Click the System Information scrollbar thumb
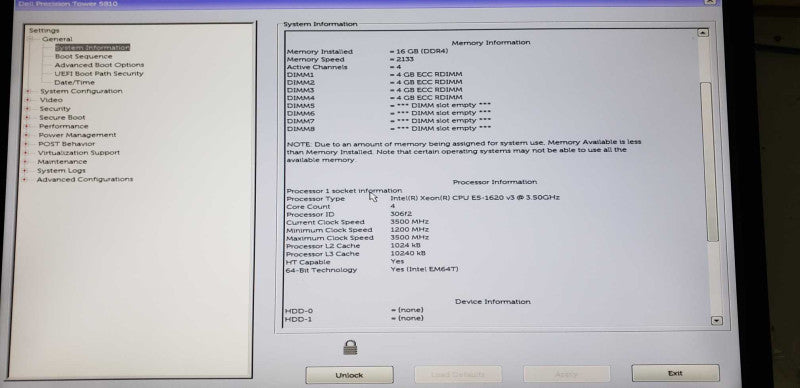 click(708, 161)
